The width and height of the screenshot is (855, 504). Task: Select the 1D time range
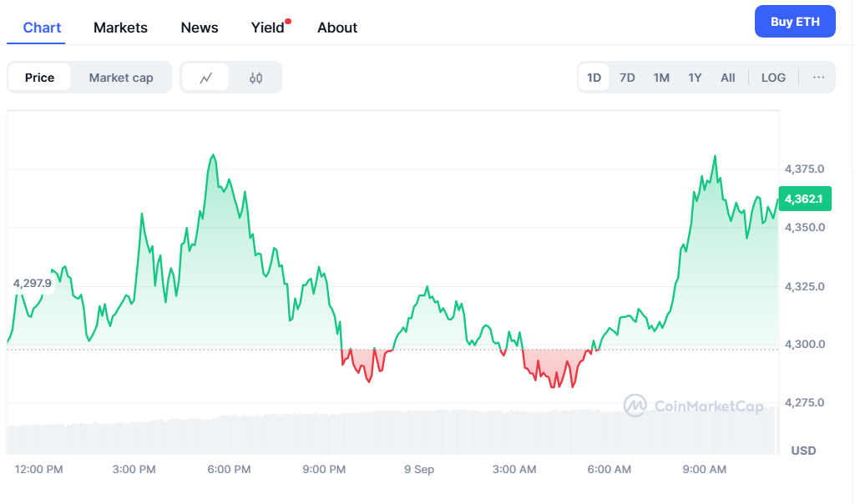(x=594, y=78)
